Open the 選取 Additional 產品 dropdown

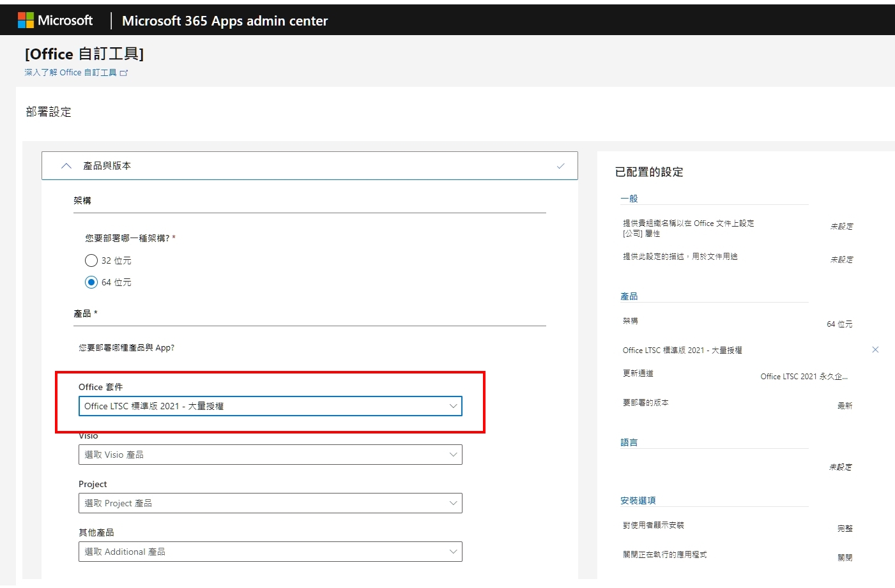270,552
